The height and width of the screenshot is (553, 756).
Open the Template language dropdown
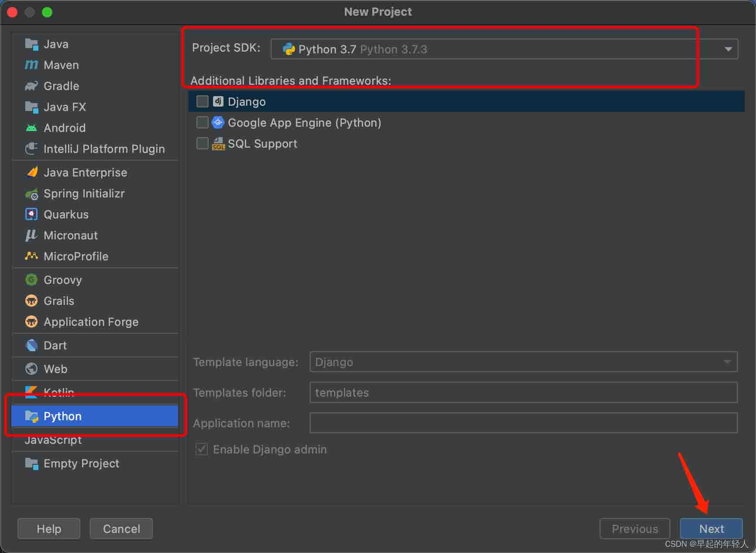coord(523,362)
